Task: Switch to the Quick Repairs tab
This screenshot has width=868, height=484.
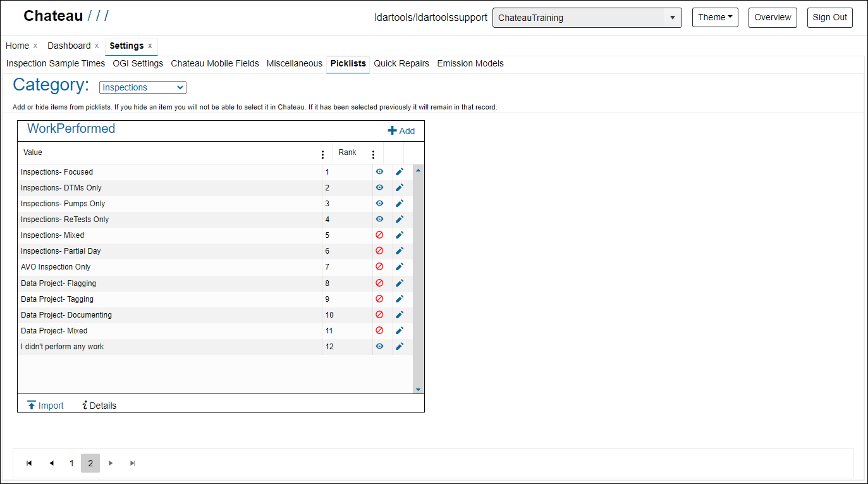Action: [x=401, y=63]
